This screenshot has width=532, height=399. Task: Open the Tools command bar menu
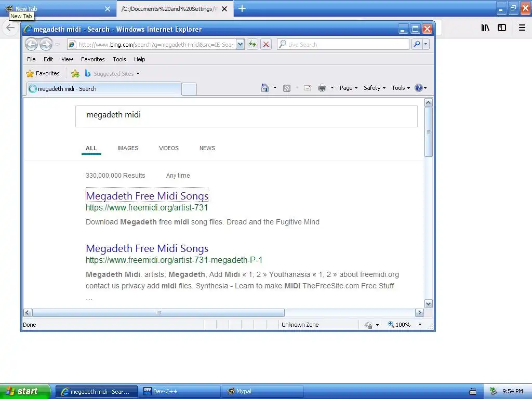(401, 88)
